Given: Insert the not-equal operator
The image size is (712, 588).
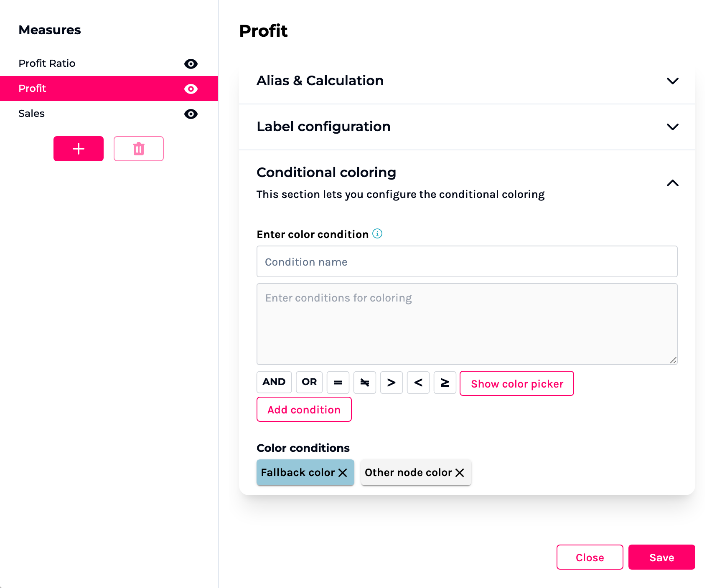Looking at the screenshot, I should coord(365,383).
